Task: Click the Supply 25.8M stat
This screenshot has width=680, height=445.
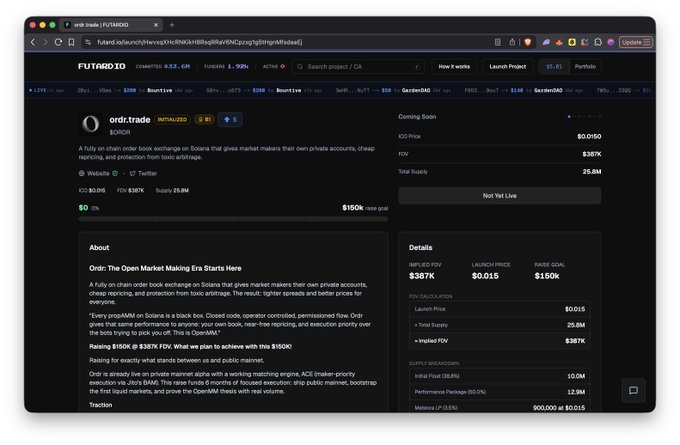Action: pos(172,190)
